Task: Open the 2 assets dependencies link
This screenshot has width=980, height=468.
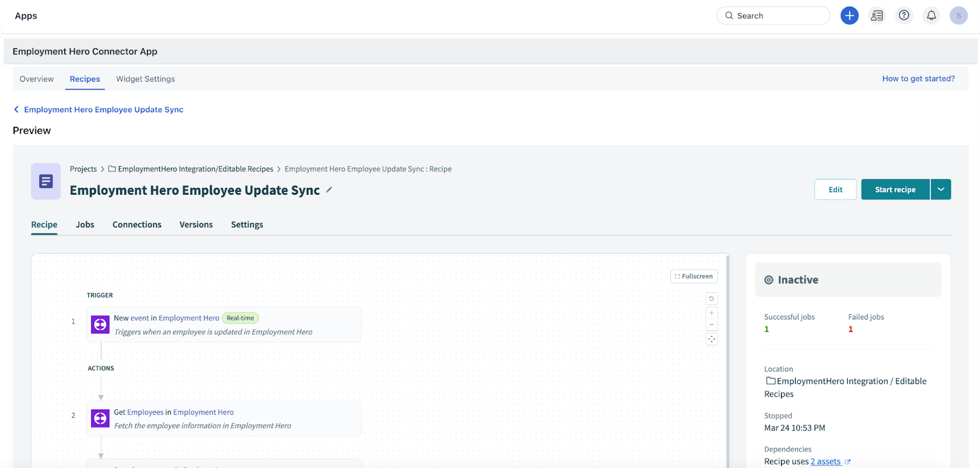Action: pyautogui.click(x=826, y=462)
